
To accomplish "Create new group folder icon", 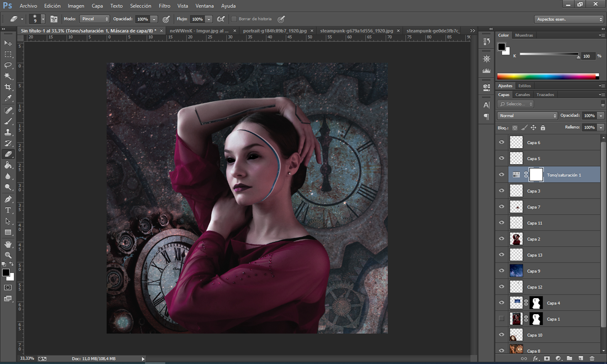I will coord(570,358).
